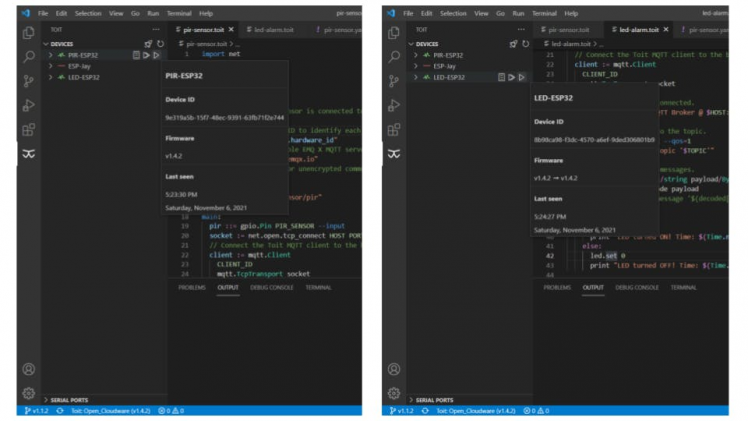The height and width of the screenshot is (421, 748).
Task: Open Manage gear icon in left window
Action: 29,393
